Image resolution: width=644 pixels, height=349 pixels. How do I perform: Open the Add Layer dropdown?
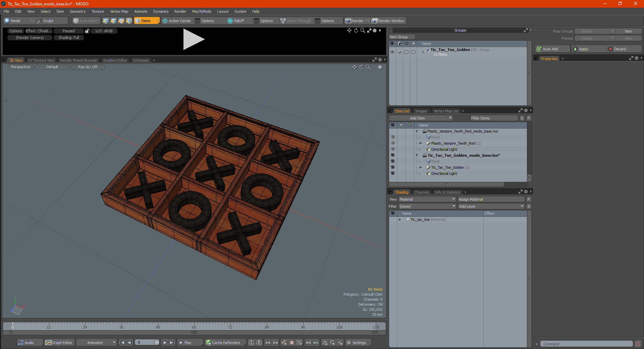click(x=491, y=206)
